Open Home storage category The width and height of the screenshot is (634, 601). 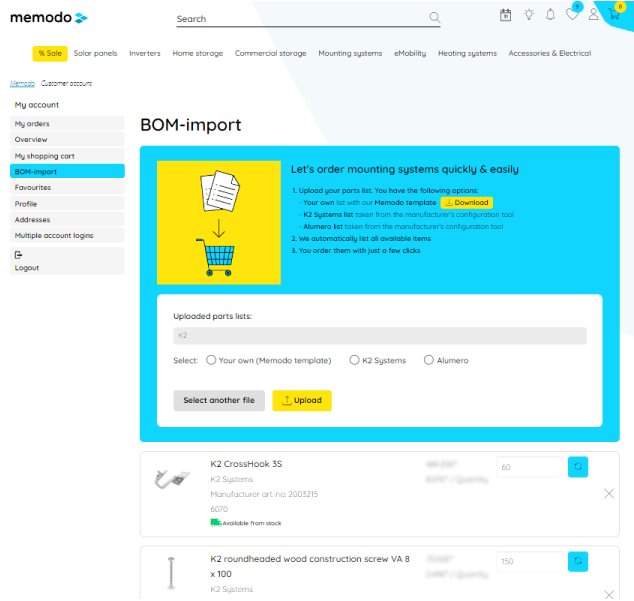198,53
